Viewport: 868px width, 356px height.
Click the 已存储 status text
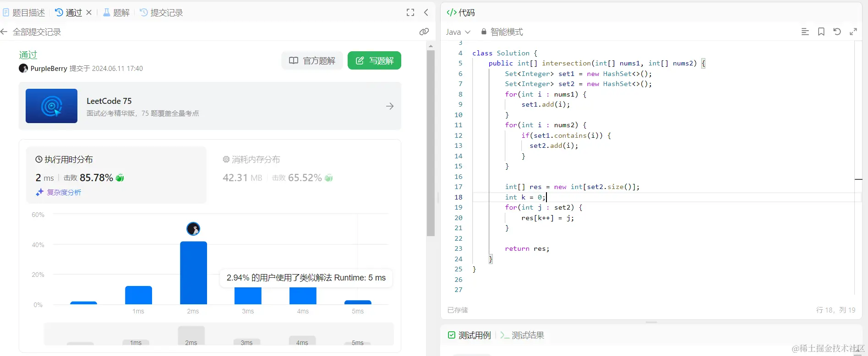[458, 310]
